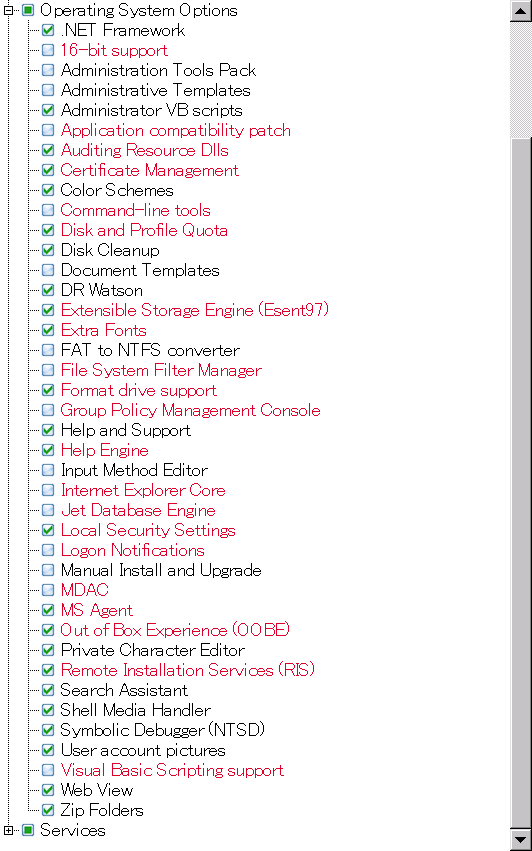The height and width of the screenshot is (851, 532).
Task: Click the green Services group icon
Action: click(28, 830)
